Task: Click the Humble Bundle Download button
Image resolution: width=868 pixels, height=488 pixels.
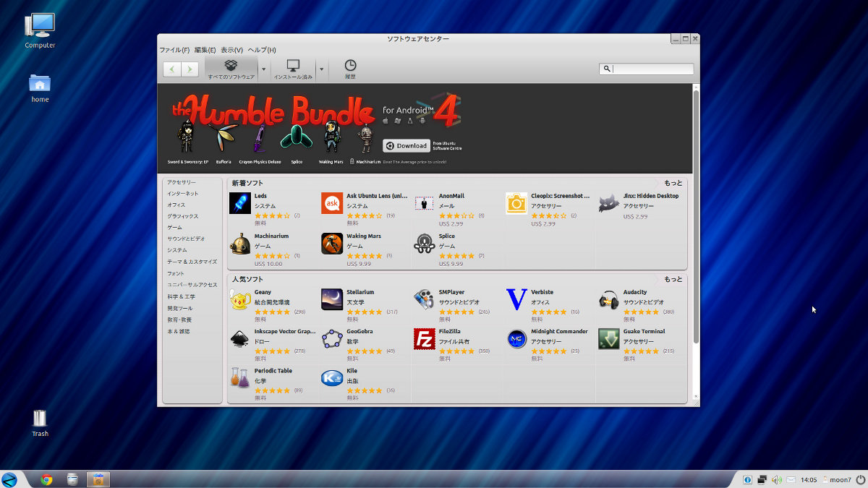Action: 407,145
